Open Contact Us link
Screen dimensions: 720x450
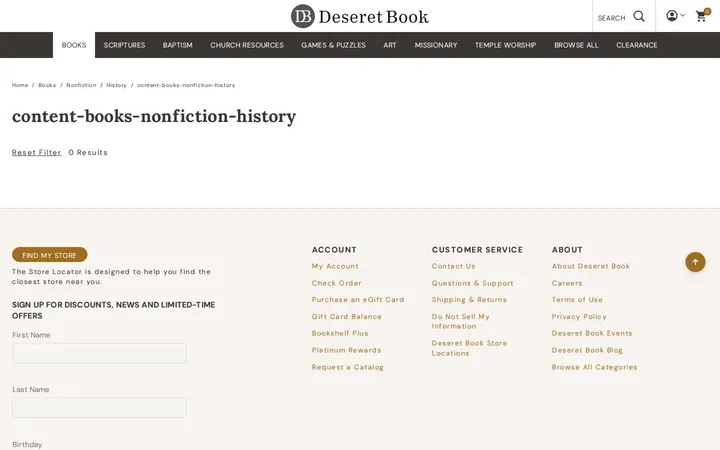pos(454,266)
